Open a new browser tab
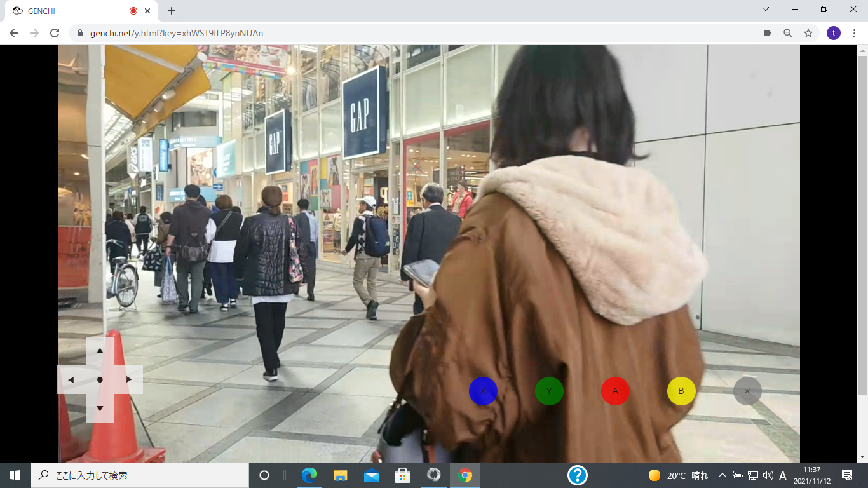This screenshot has width=868, height=488. (x=172, y=11)
